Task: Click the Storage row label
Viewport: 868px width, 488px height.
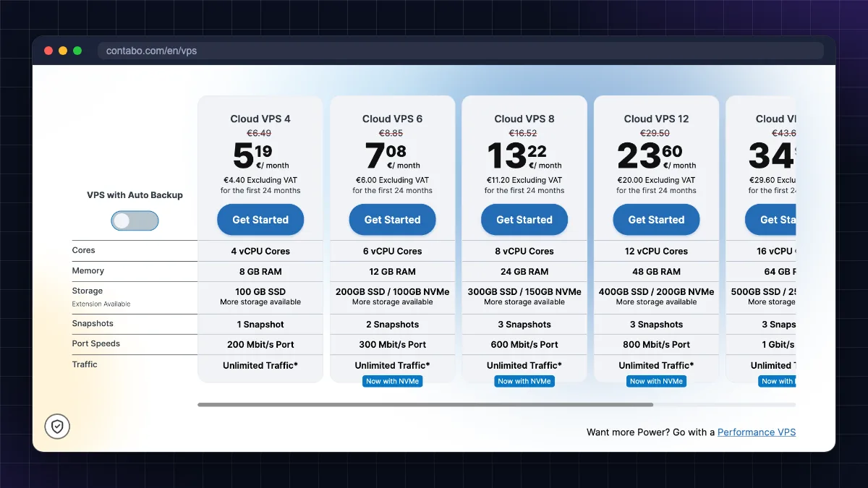Action: (x=87, y=291)
